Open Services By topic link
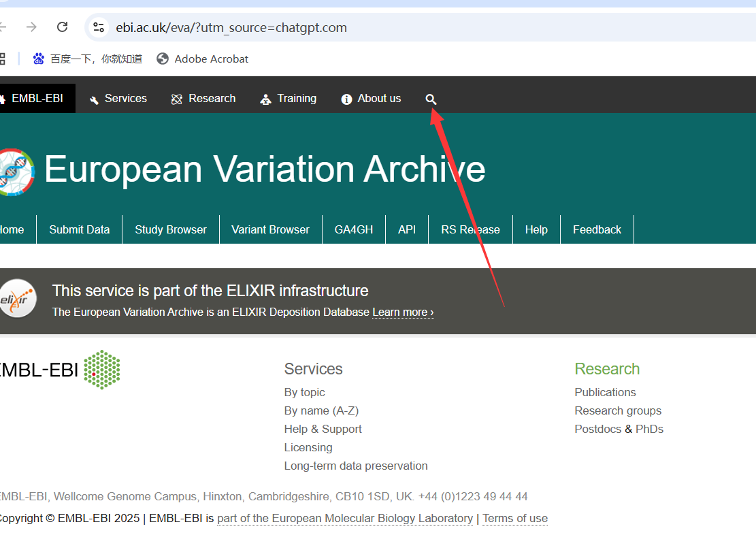 click(305, 392)
